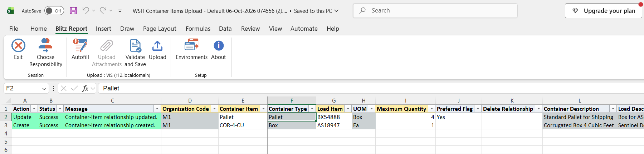This screenshot has width=644, height=154.
Task: Switch to the Page Layout tab
Action: click(x=160, y=29)
